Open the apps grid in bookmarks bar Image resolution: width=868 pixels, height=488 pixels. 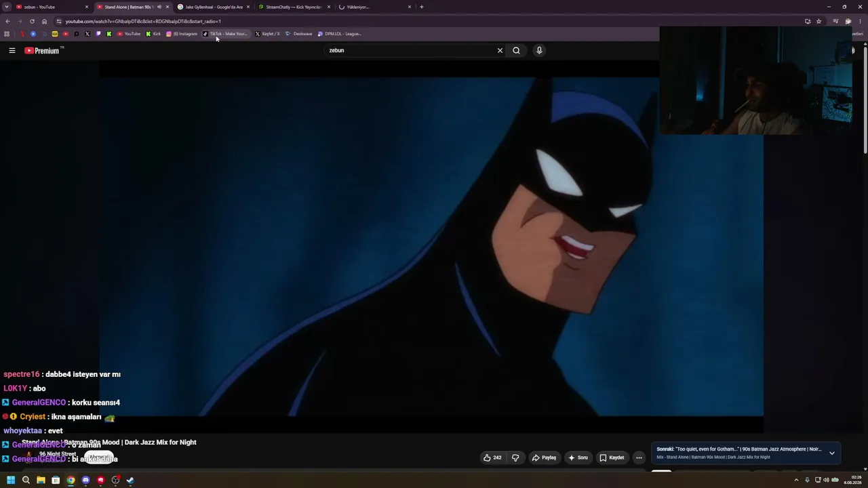7,34
